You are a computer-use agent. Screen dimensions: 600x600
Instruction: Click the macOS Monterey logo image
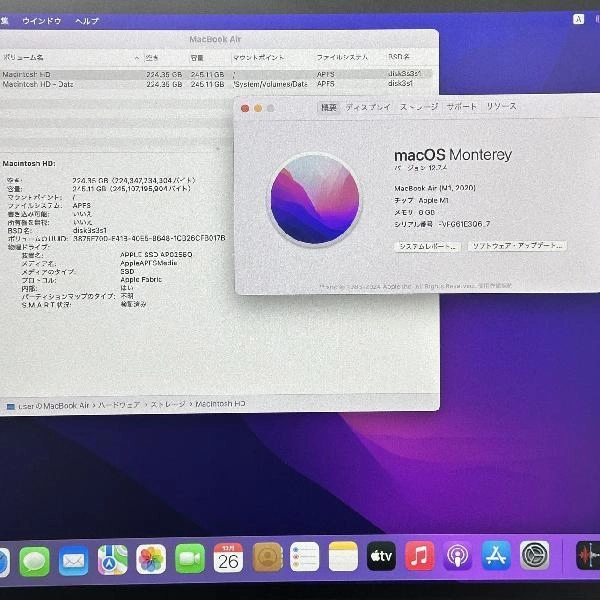[315, 199]
